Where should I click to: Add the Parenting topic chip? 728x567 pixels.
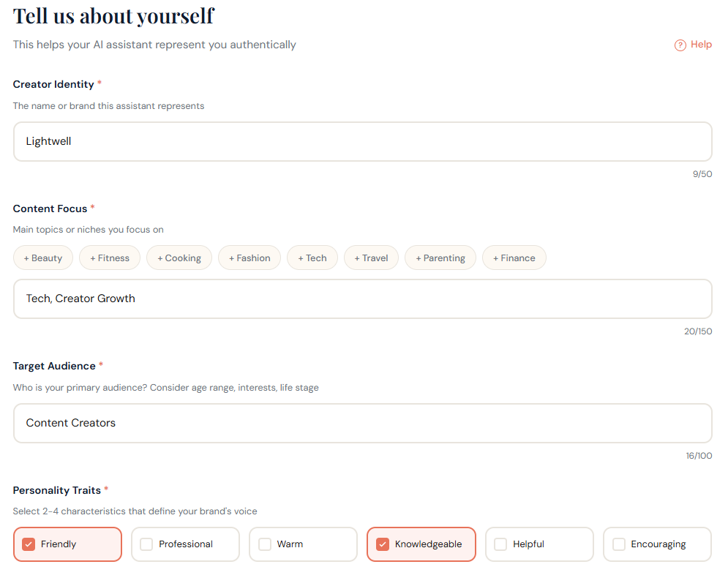440,258
